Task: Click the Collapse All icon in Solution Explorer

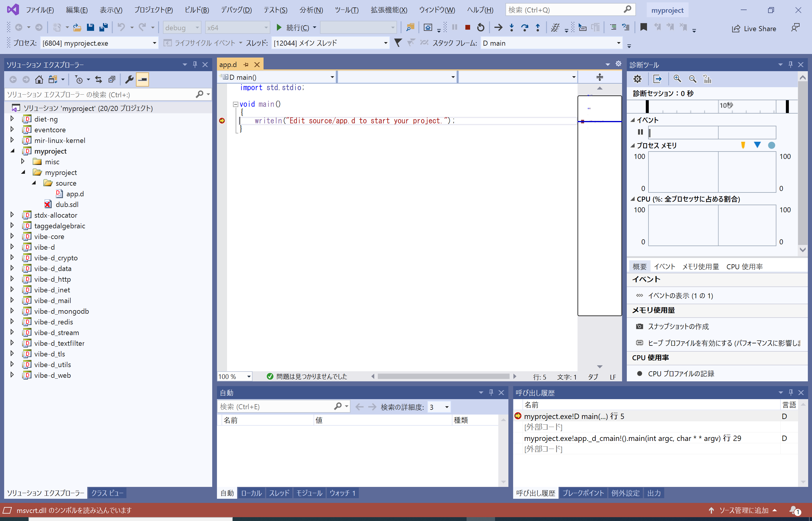Action: coord(112,79)
